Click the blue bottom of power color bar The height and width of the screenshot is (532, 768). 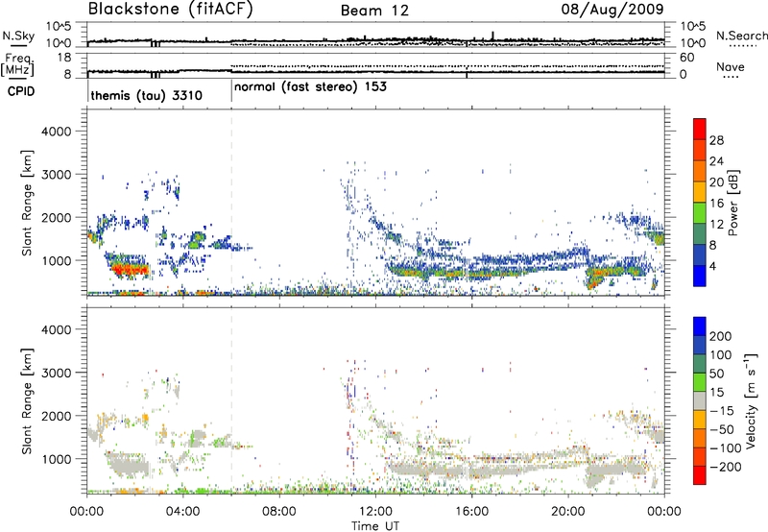coord(700,276)
